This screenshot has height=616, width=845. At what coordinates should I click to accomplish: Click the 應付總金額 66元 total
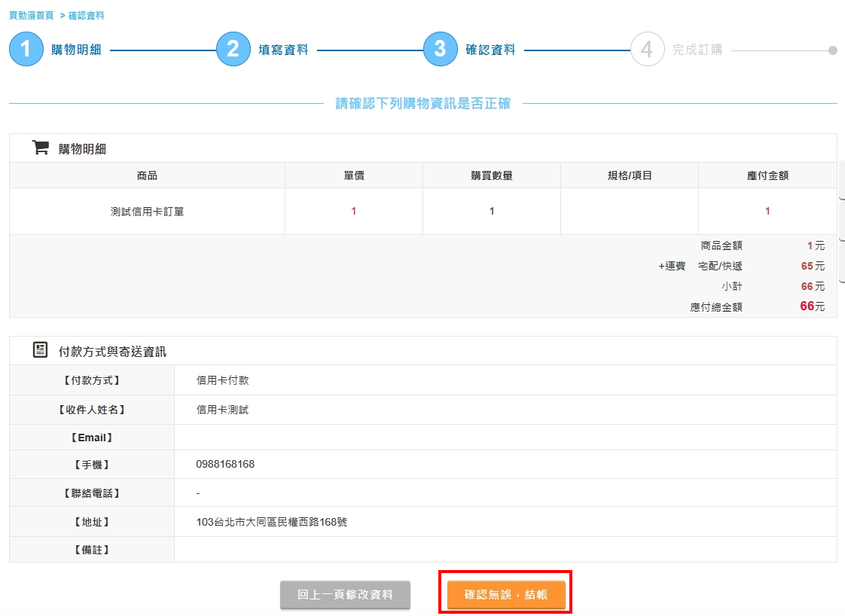(x=812, y=306)
